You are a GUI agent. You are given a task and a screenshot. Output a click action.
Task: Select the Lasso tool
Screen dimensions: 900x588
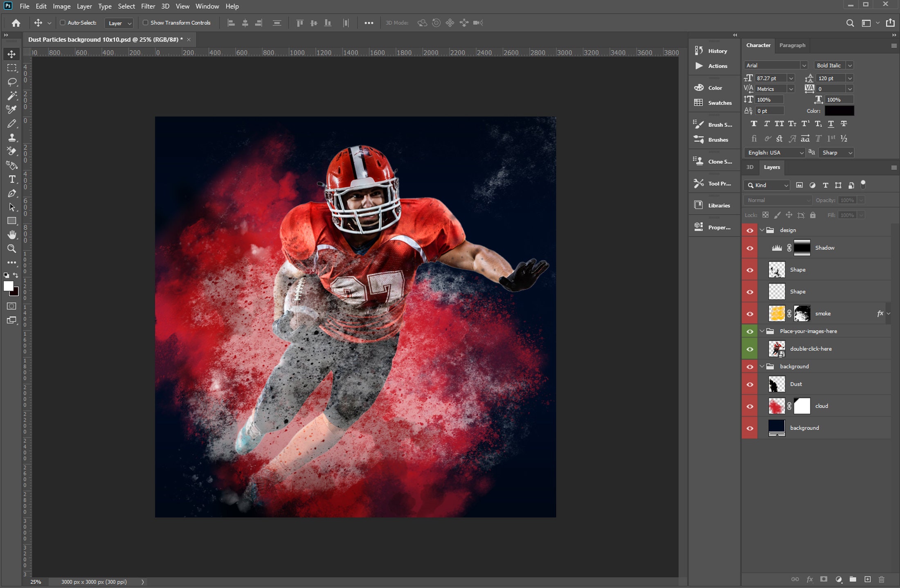coord(12,82)
